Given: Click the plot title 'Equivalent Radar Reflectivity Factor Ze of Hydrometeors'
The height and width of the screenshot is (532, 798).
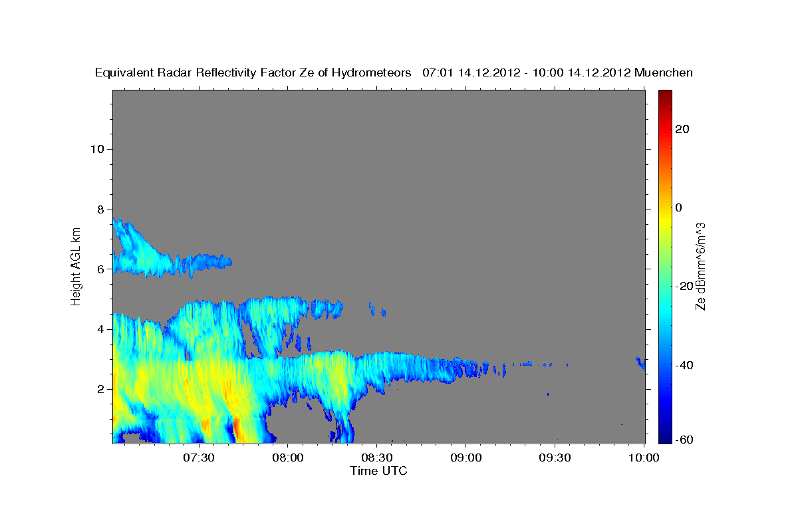Looking at the screenshot, I should tap(253, 73).
